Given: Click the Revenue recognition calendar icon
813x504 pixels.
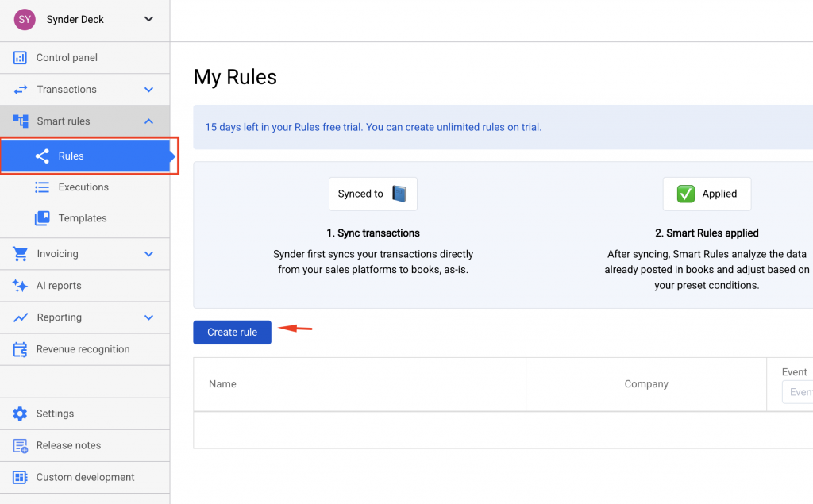Looking at the screenshot, I should pyautogui.click(x=21, y=349).
